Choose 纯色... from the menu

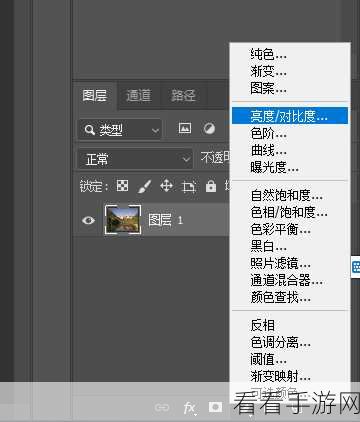click(290, 54)
